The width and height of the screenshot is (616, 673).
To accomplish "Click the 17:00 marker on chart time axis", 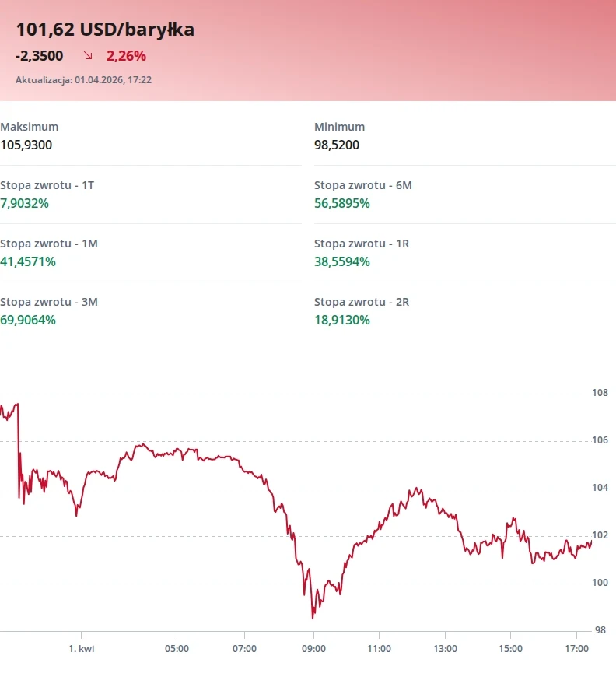I will [576, 649].
